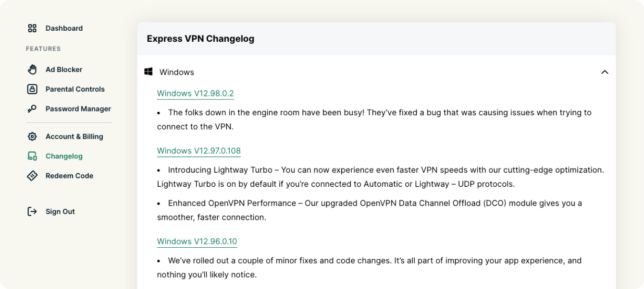Collapse the Windows changelog section chevron
This screenshot has width=644, height=289.
point(605,72)
